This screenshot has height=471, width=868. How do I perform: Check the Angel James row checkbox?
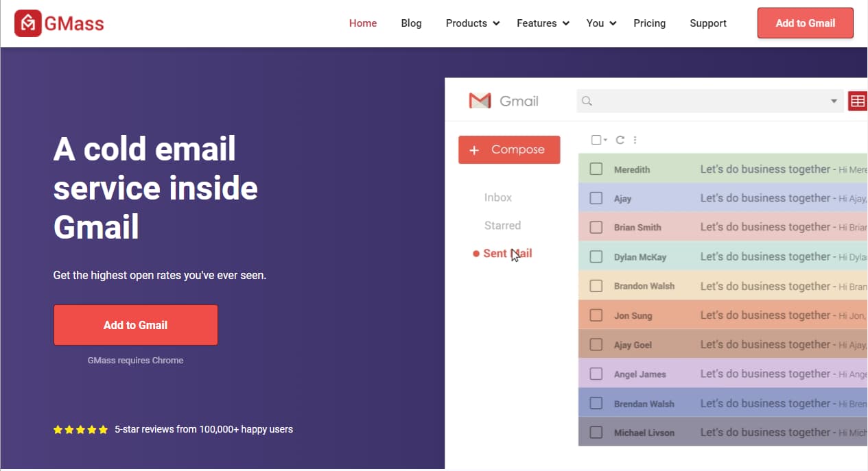click(596, 374)
